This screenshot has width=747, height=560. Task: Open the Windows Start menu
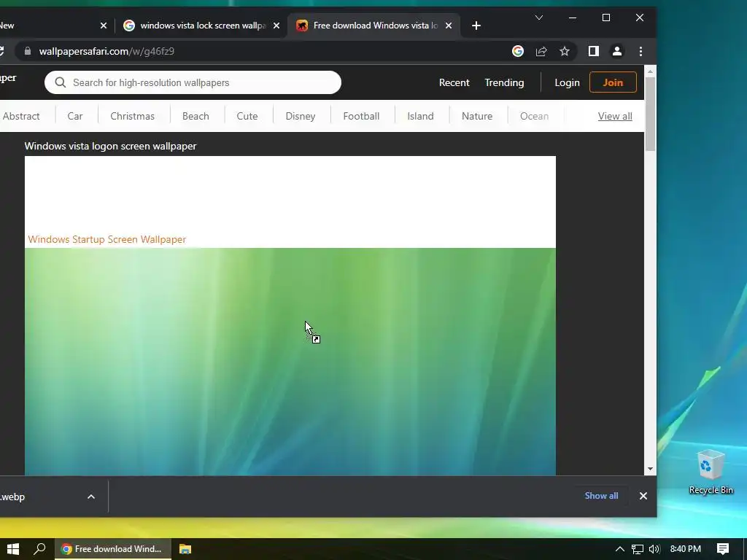pos(13,549)
